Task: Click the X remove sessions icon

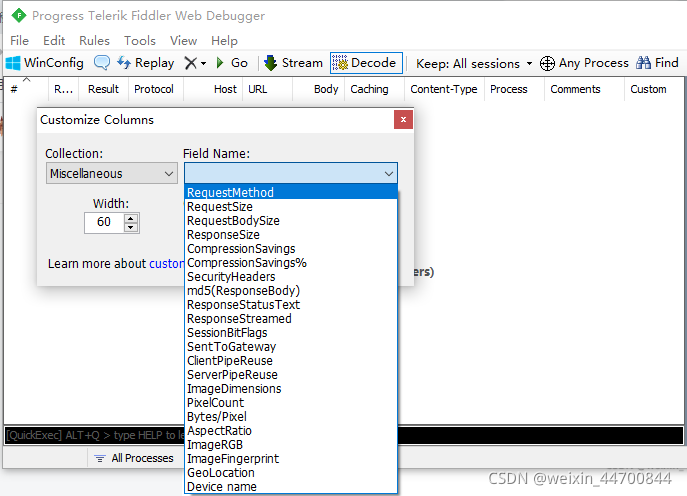Action: (190, 63)
